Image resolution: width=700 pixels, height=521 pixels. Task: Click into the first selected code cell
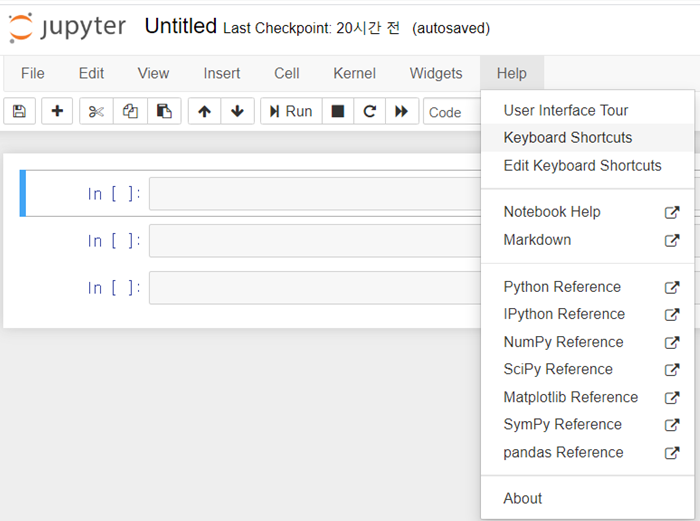(315, 194)
